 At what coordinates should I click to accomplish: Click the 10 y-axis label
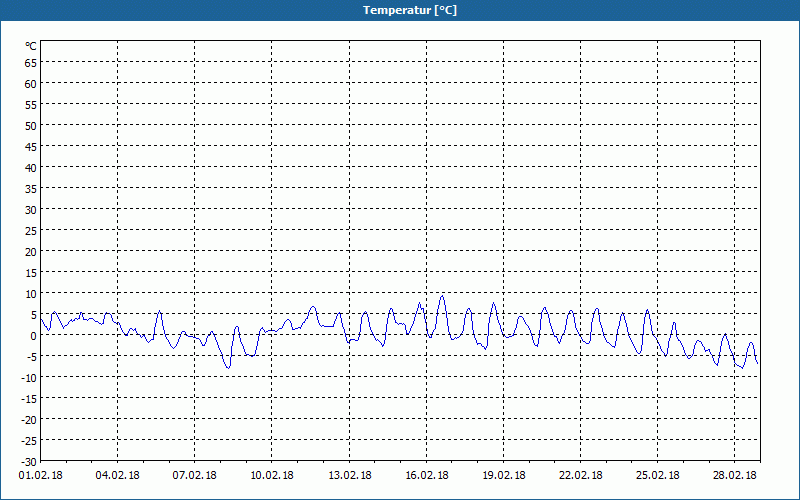pyautogui.click(x=31, y=294)
